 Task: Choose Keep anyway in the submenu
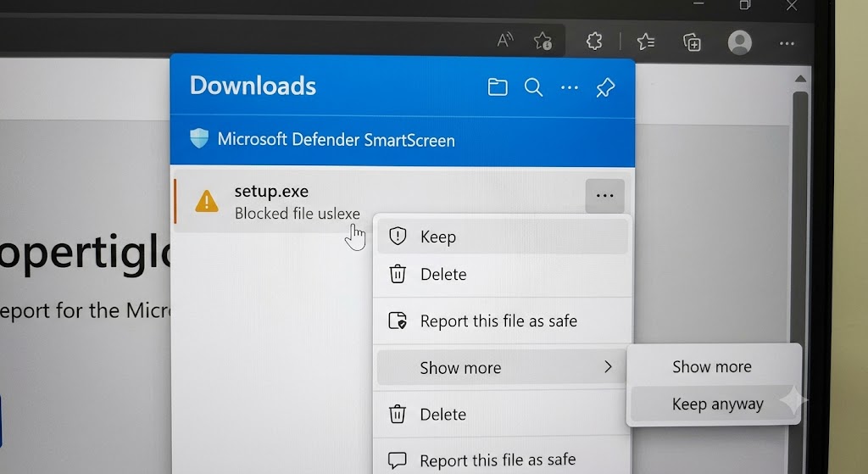(x=714, y=404)
